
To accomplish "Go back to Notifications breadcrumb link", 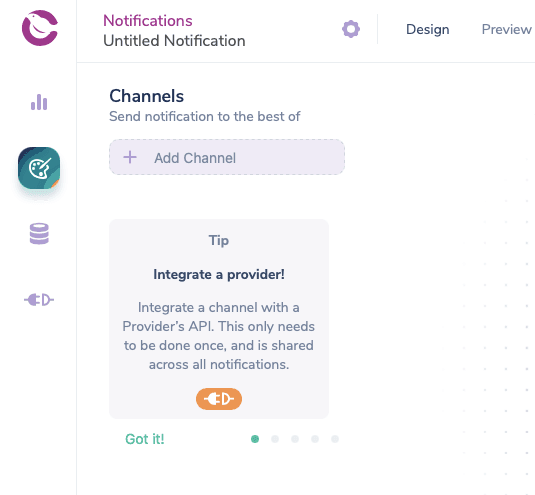I will [x=148, y=20].
